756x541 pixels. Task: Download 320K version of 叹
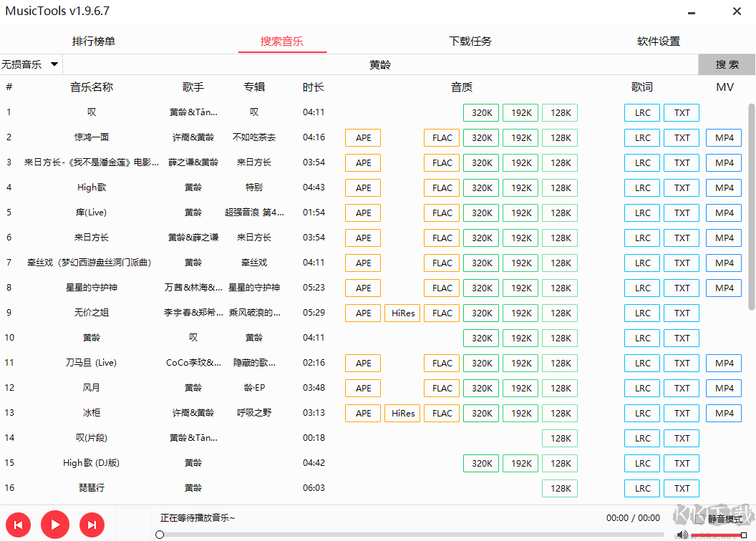coord(480,112)
